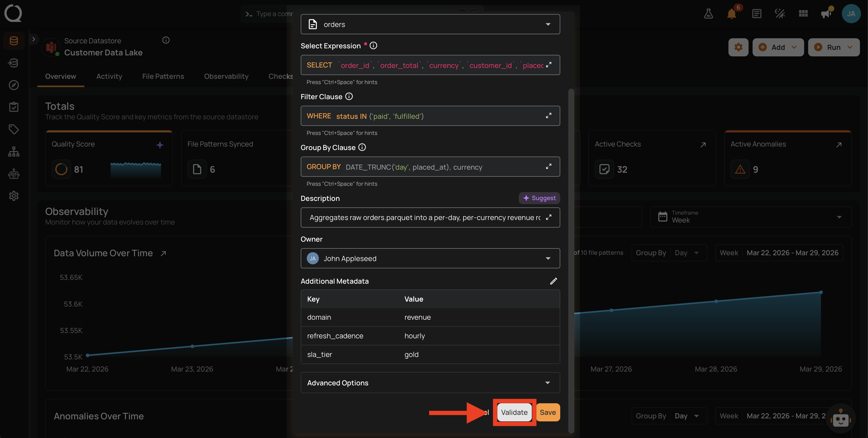This screenshot has height=438, width=868.
Task: Switch to the Overview tab
Action: (61, 76)
